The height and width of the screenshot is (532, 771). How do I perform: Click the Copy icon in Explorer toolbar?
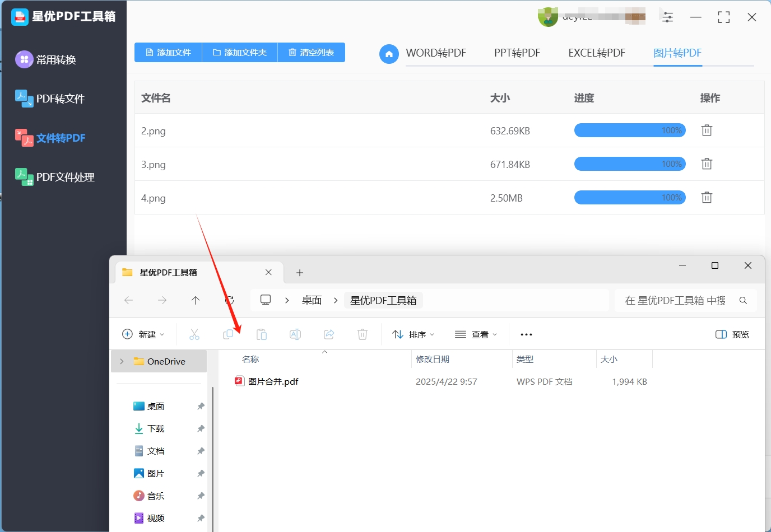[228, 334]
